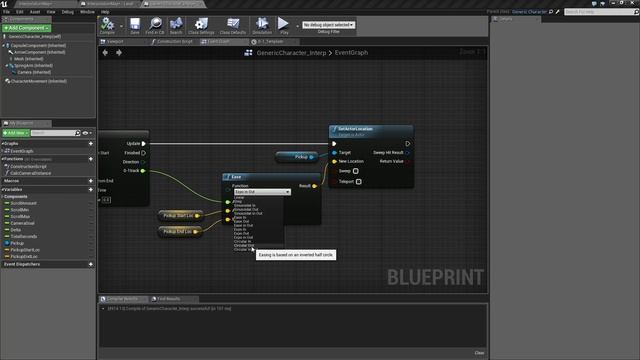Open Class Defaults from the toolbar
640x360 pixels.
(233, 24)
